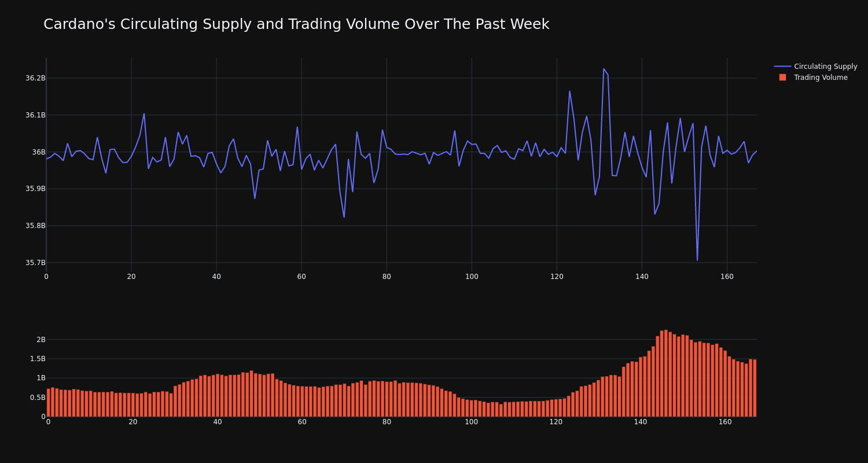Click the 160 x-axis tick on volume chart
The image size is (868, 463).
(725, 422)
